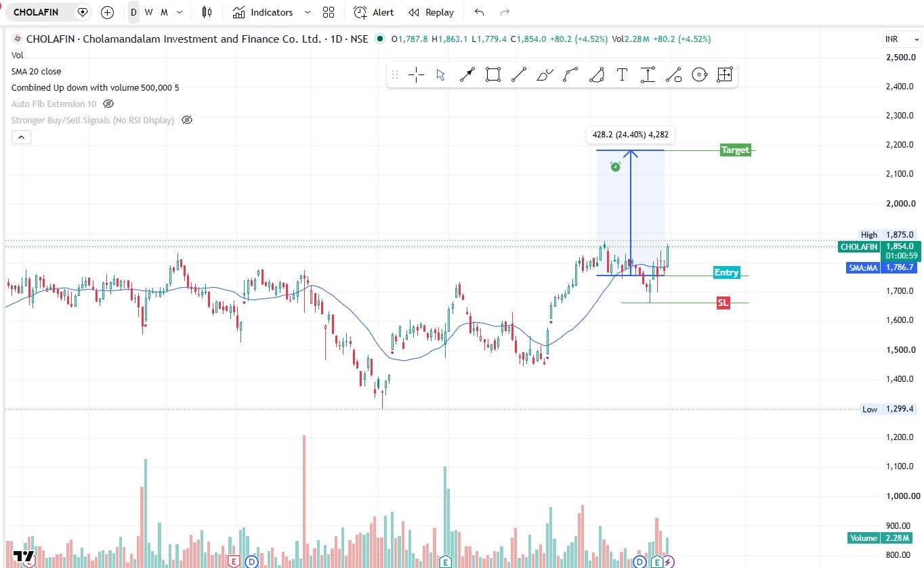Show the hidden Auto Fib Extension indicator
The width and height of the screenshot is (924, 568).
(108, 104)
